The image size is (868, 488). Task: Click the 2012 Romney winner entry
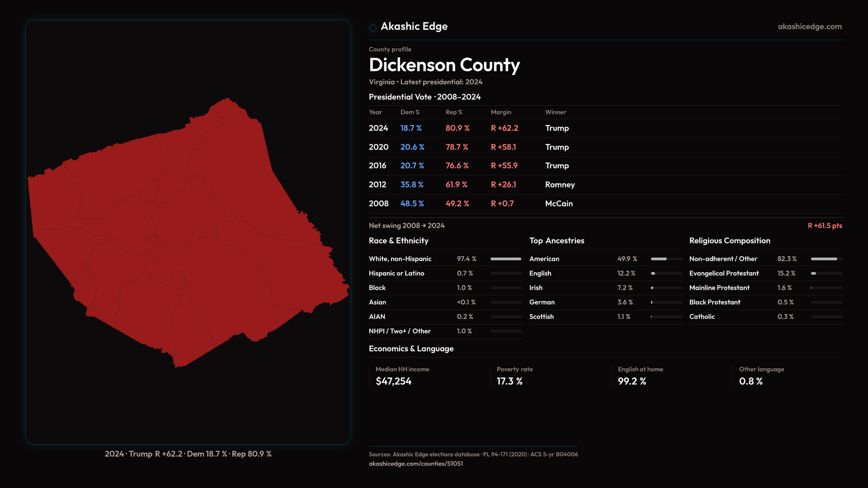click(559, 185)
